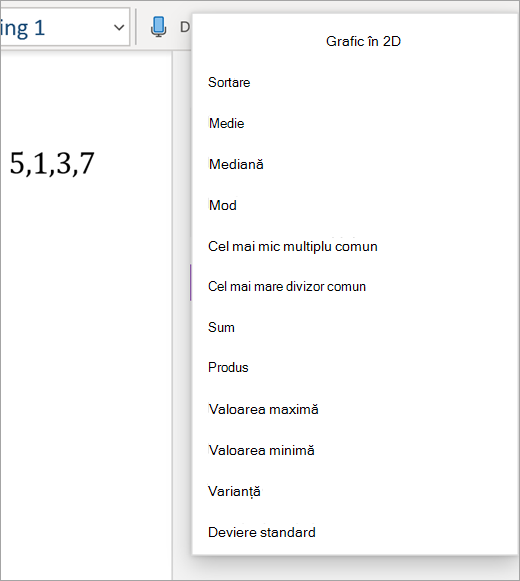Choose the Sum option
The height and width of the screenshot is (581, 520).
click(221, 327)
